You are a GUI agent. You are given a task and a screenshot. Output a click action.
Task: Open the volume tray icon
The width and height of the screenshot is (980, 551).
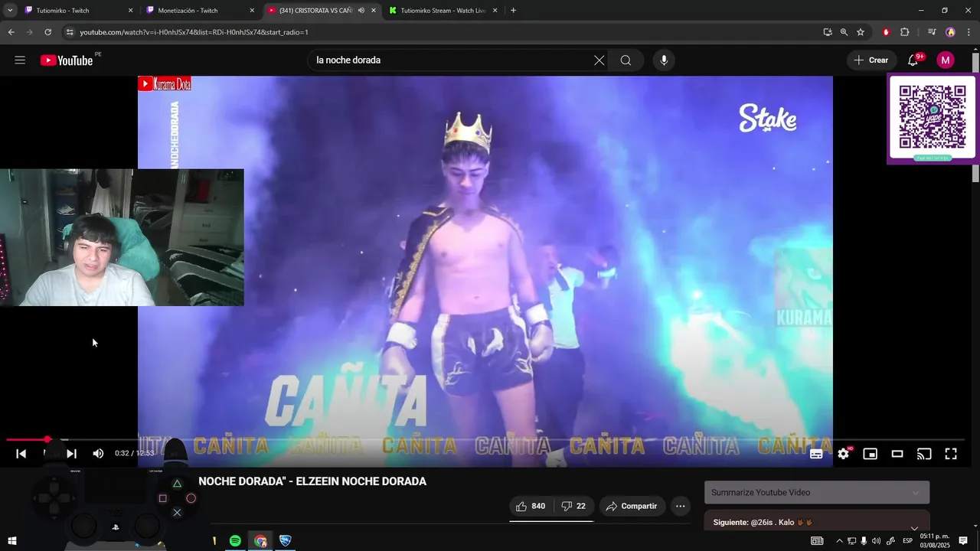coord(876,541)
